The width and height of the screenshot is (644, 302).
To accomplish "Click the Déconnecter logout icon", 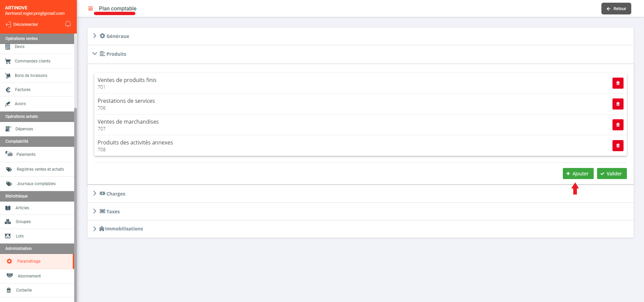I will point(8,25).
